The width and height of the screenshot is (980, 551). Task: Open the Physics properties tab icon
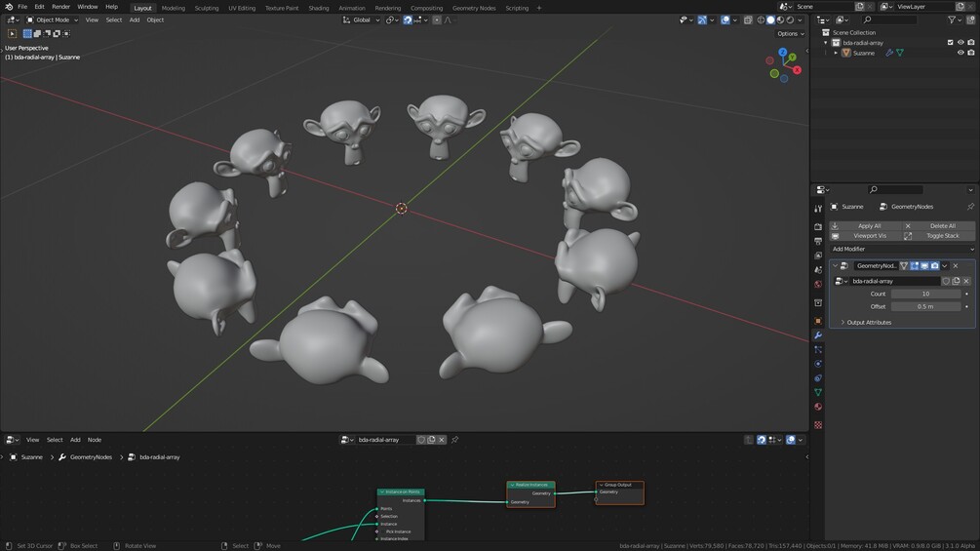[818, 364]
